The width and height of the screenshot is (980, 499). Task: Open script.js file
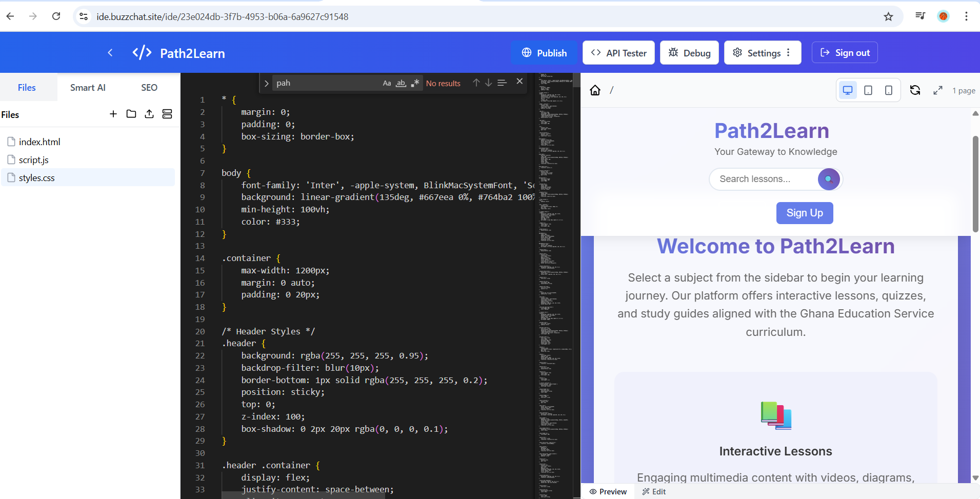tap(88, 160)
